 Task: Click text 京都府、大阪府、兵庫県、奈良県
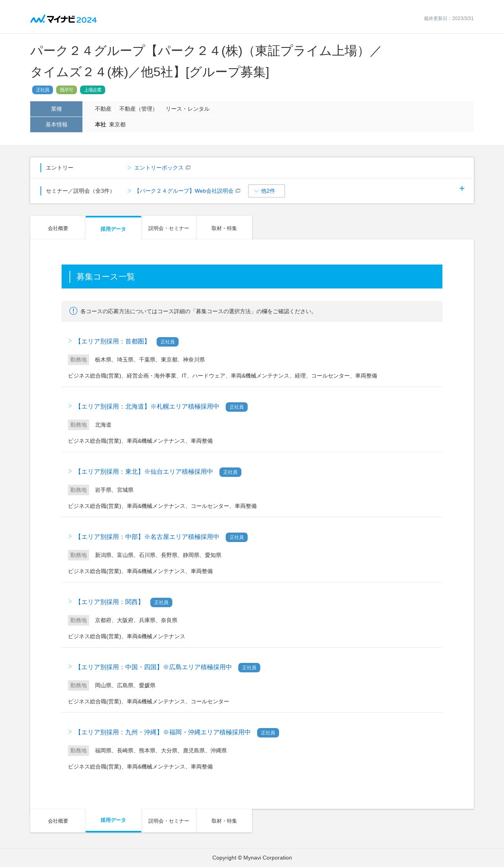[x=136, y=620]
